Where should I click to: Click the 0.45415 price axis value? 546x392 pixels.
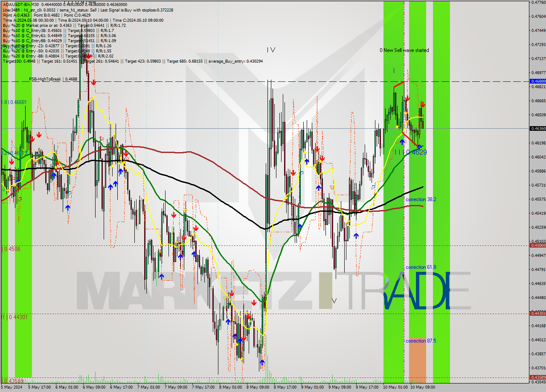(x=538, y=213)
